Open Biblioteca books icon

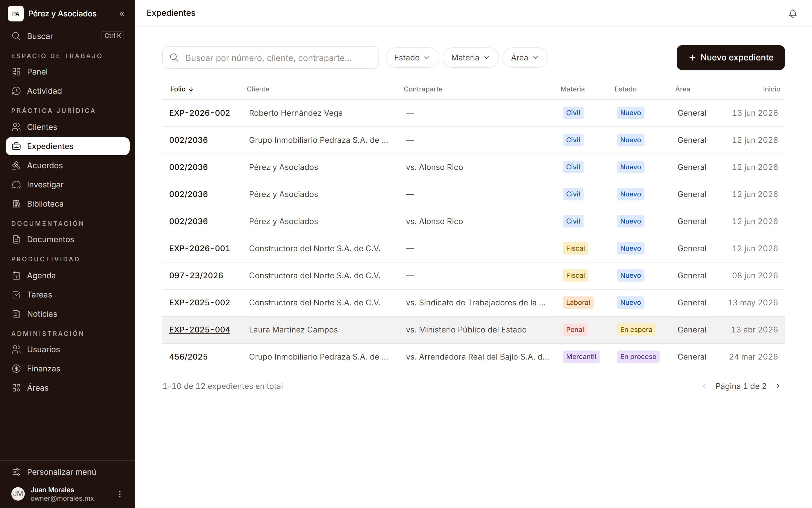click(16, 203)
